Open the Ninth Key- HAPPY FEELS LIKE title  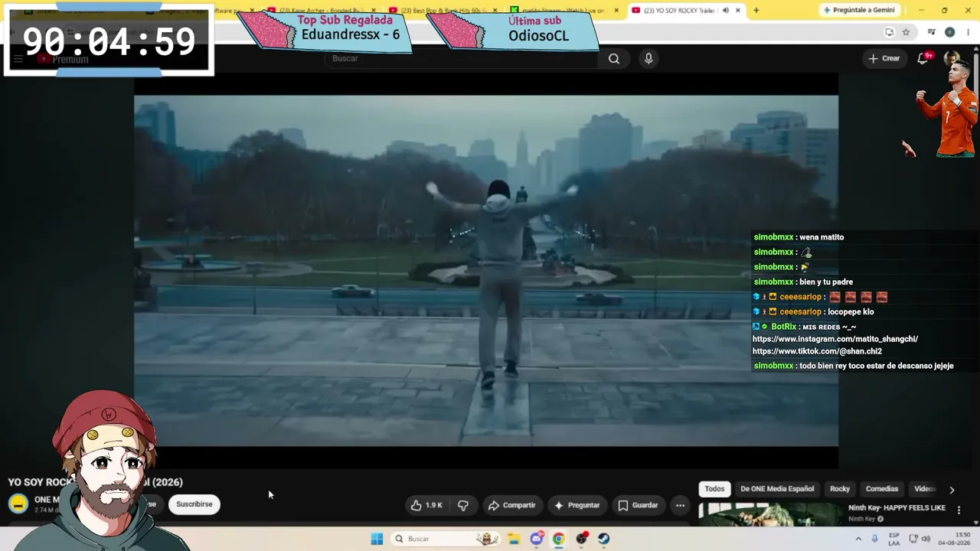coord(897,508)
